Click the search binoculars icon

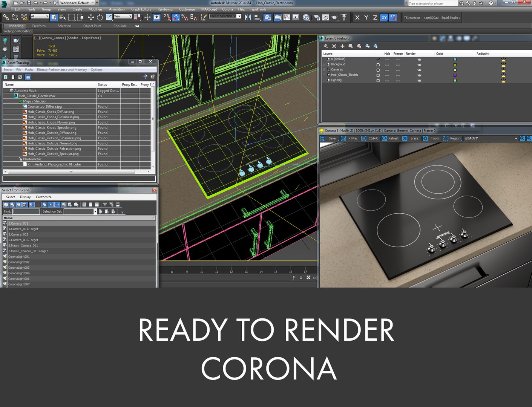pyautogui.click(x=461, y=3)
